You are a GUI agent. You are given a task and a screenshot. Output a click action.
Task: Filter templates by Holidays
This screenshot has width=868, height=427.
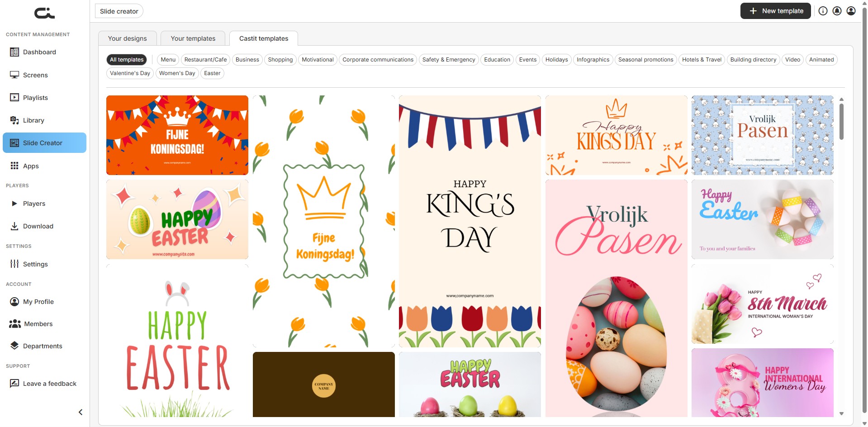tap(557, 60)
